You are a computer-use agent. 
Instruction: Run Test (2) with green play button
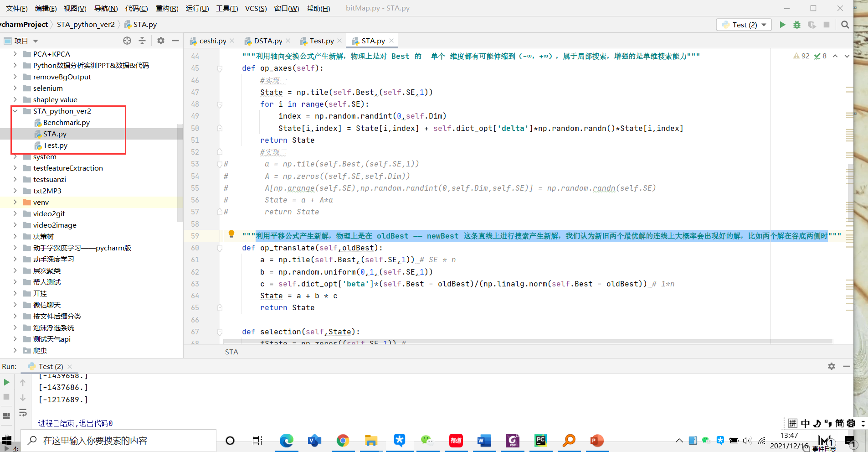[782, 25]
